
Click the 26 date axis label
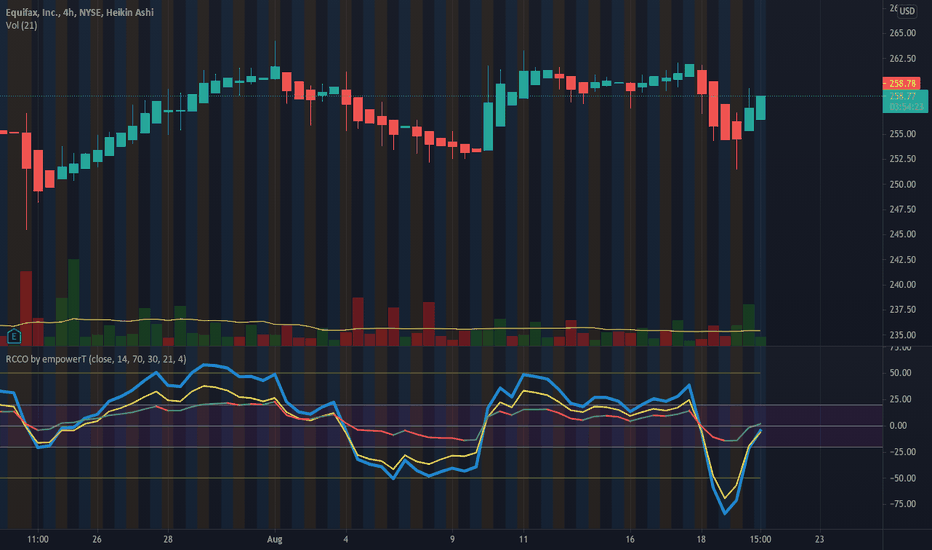click(97, 539)
